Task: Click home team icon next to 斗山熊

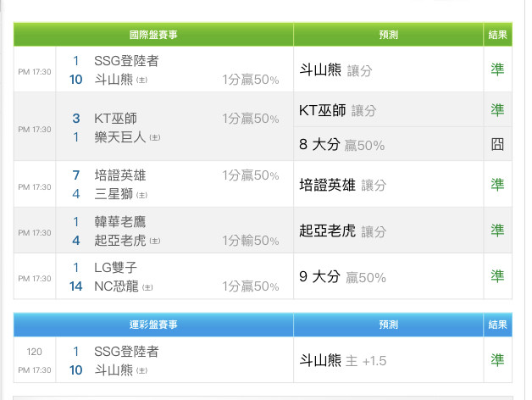Action: 141,81
